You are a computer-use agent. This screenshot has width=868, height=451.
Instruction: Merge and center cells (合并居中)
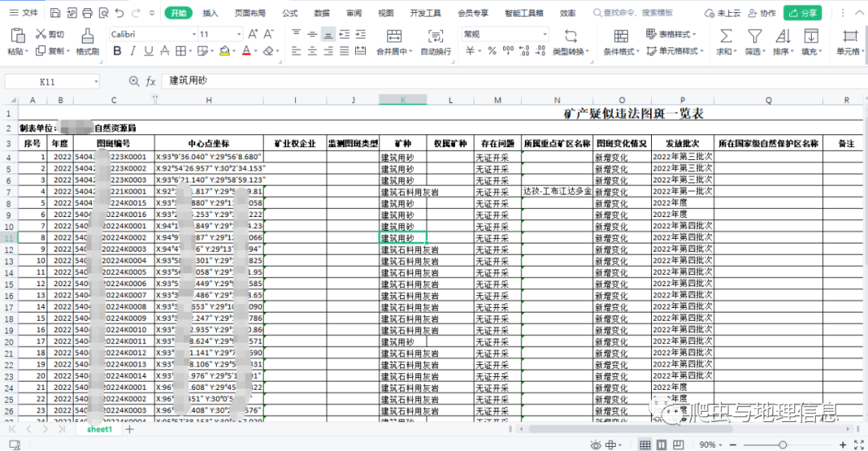394,42
